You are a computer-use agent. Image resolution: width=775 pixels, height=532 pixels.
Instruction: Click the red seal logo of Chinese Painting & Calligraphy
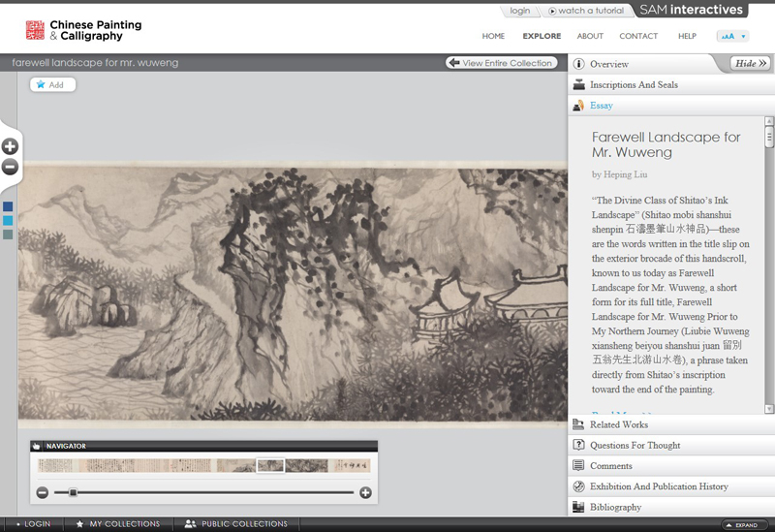[x=35, y=30]
